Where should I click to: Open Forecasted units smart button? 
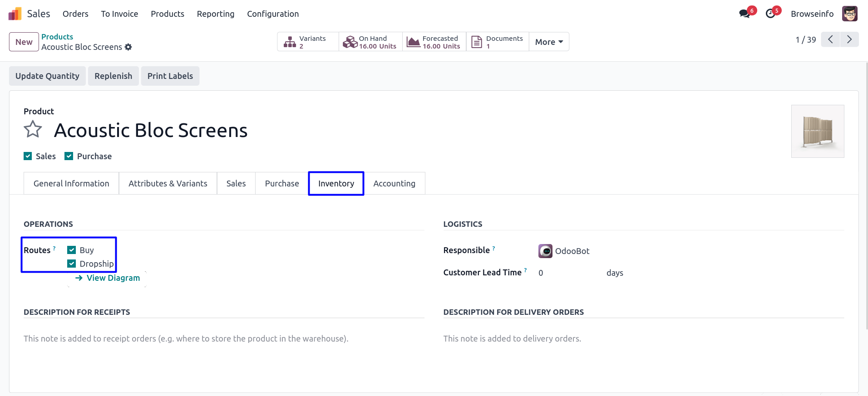pos(434,42)
